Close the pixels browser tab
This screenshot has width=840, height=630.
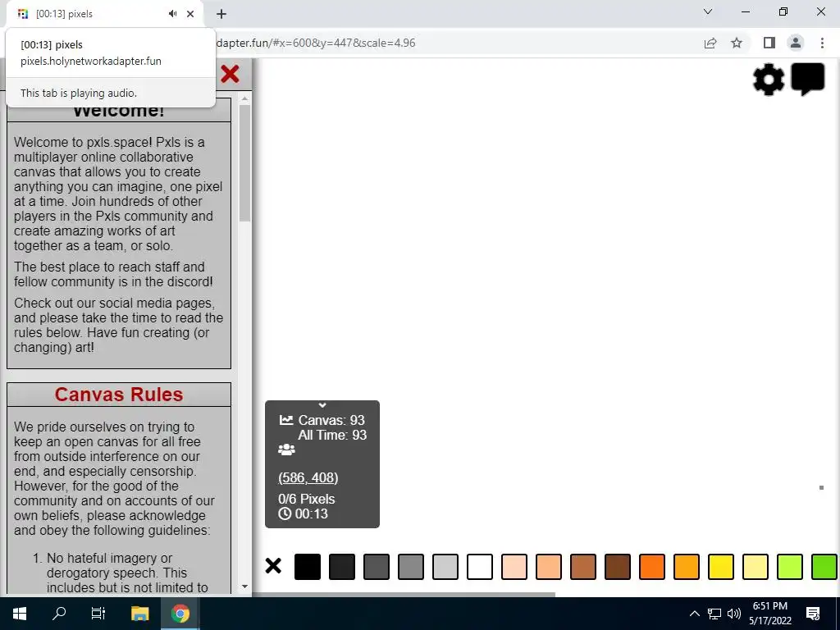pyautogui.click(x=190, y=14)
